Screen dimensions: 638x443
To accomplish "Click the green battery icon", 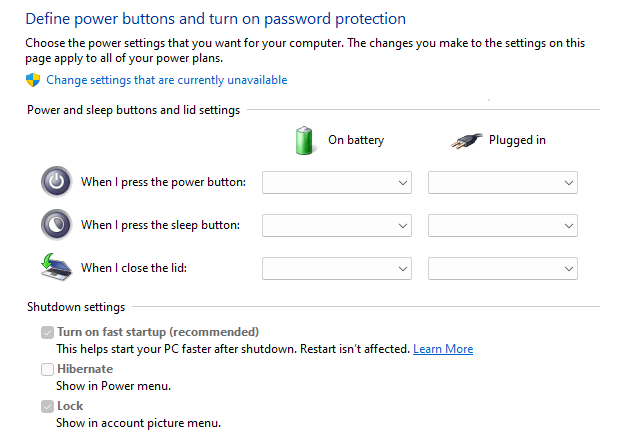I will tap(305, 140).
